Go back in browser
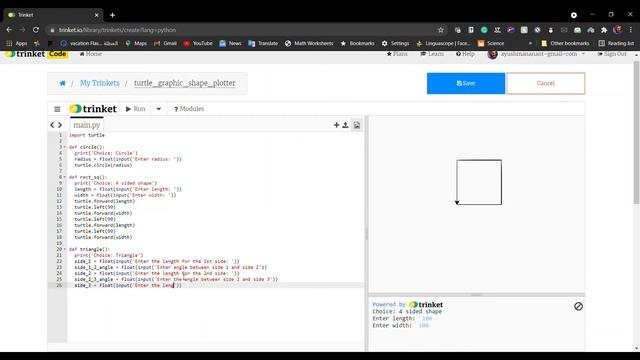Image resolution: width=640 pixels, height=360 pixels. (9, 30)
